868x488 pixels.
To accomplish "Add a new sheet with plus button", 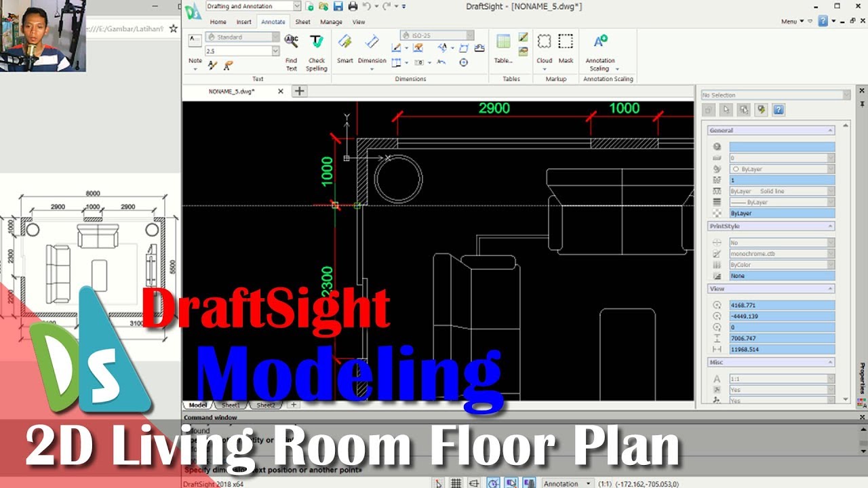I will pyautogui.click(x=294, y=405).
